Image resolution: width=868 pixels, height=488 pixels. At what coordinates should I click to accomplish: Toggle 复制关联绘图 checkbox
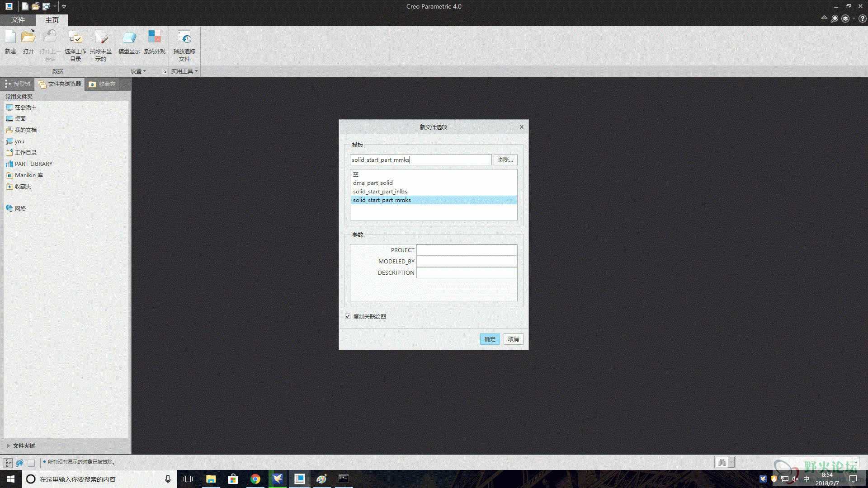[348, 316]
